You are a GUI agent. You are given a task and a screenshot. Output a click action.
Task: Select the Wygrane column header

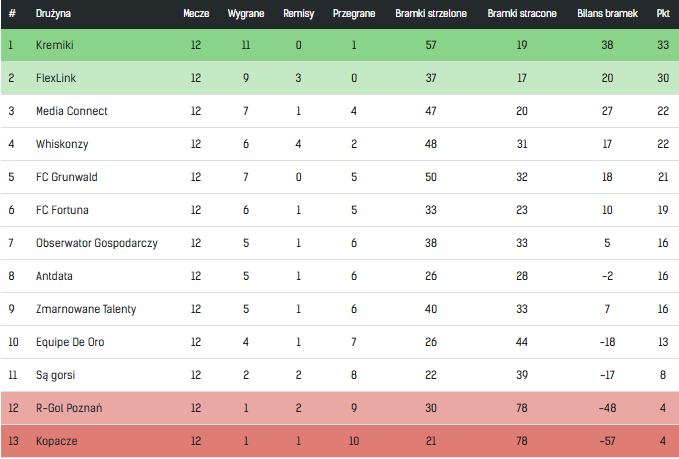pyautogui.click(x=246, y=13)
